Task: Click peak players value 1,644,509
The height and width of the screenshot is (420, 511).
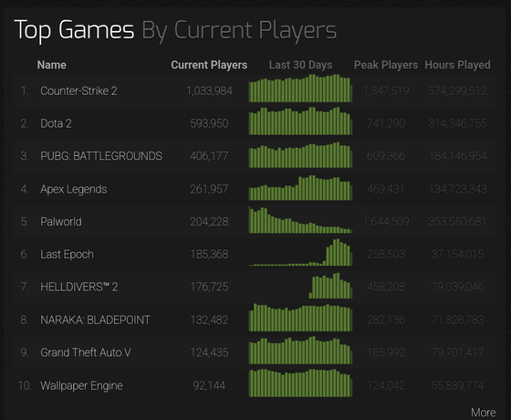Action: coord(386,222)
